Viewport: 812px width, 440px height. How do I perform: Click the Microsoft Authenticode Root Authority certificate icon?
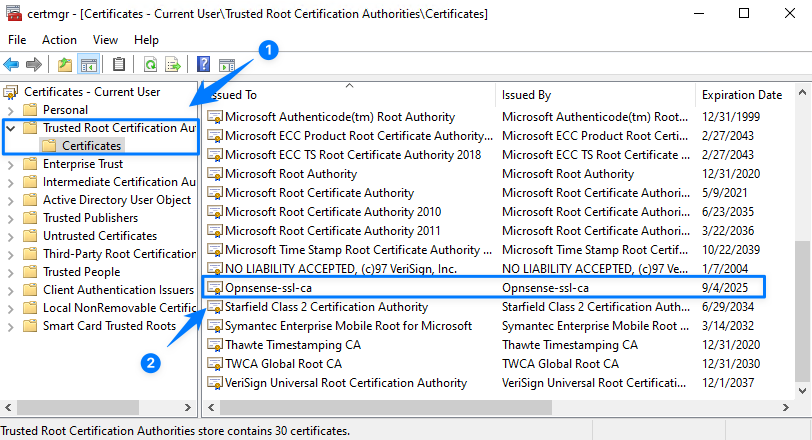pyautogui.click(x=215, y=117)
